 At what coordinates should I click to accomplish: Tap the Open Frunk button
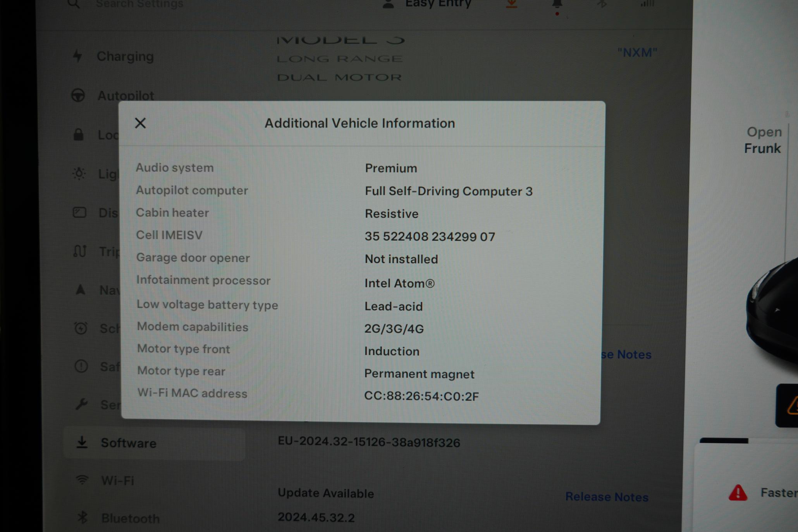coord(763,140)
